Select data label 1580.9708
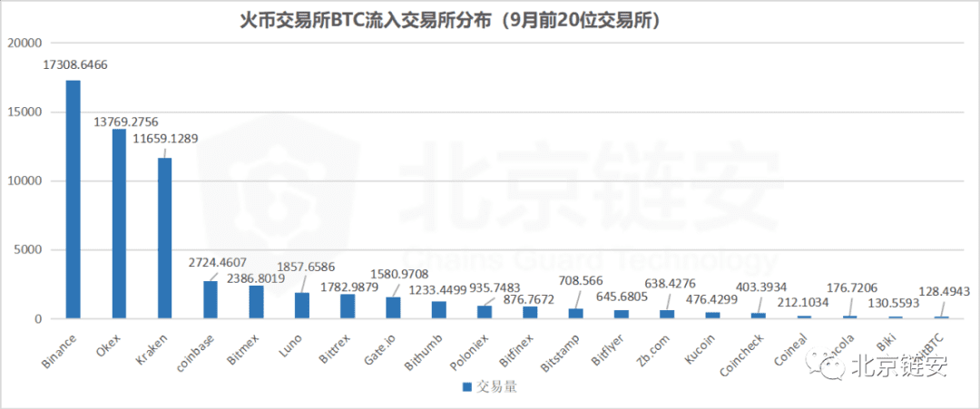This screenshot has width=980, height=409. (x=400, y=273)
